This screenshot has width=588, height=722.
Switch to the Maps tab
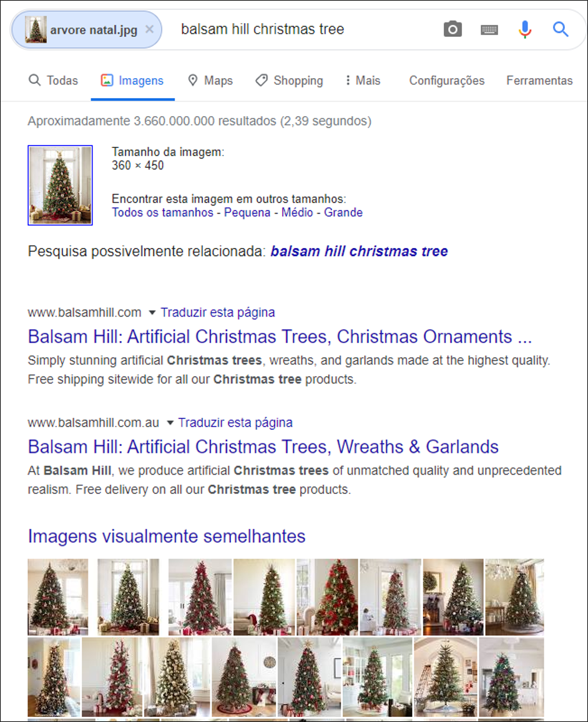(x=210, y=81)
